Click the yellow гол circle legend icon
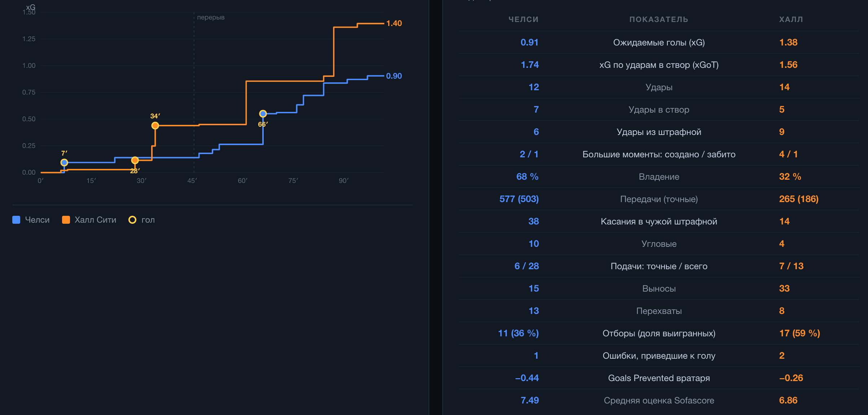This screenshot has width=868, height=415. pyautogui.click(x=132, y=220)
